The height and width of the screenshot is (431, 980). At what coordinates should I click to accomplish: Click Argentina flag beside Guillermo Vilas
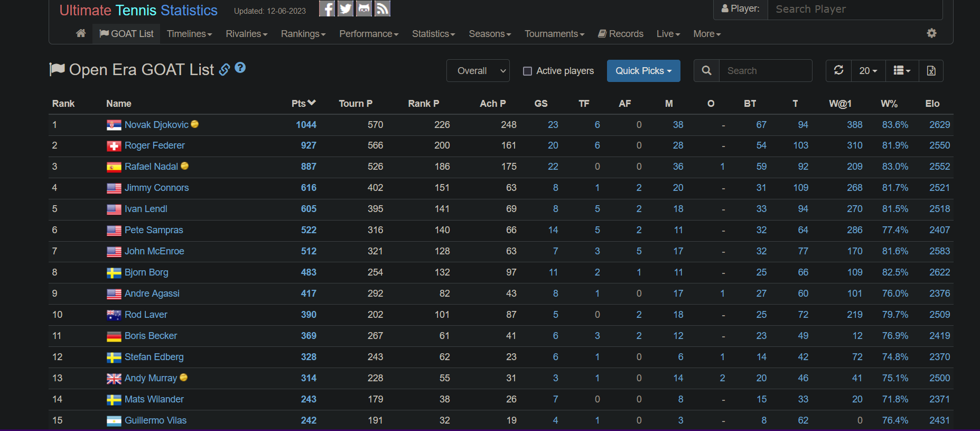tap(114, 421)
